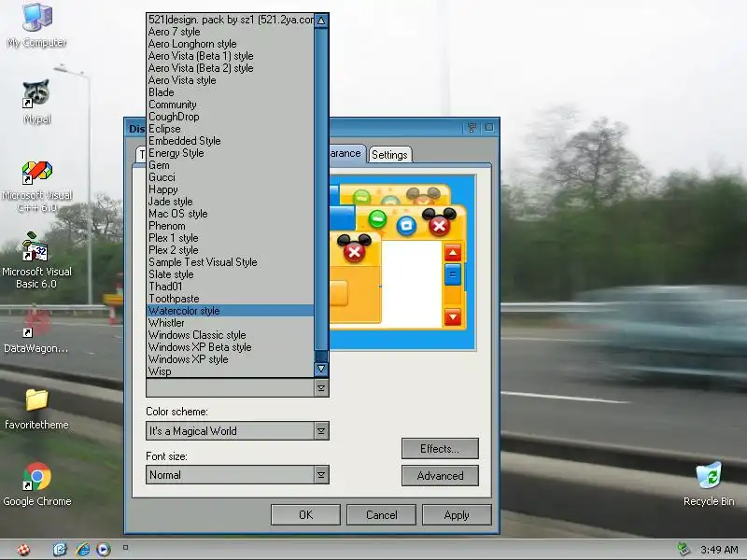Click the system tray network icon
The height and width of the screenshot is (560, 747).
point(684,550)
